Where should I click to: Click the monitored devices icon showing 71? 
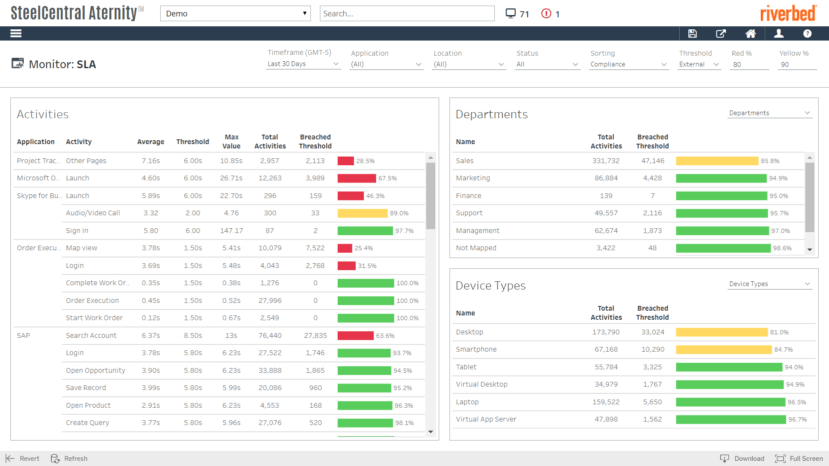[x=510, y=14]
